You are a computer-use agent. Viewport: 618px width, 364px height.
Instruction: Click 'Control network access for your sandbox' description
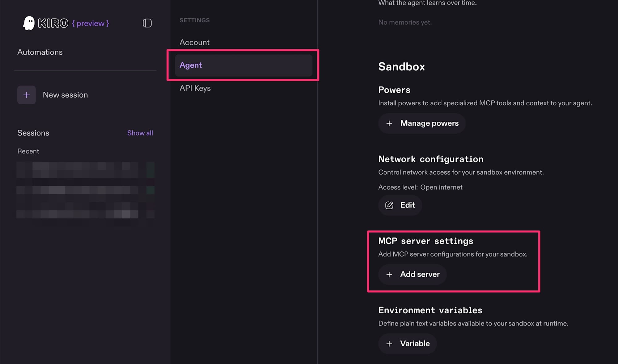point(461,172)
